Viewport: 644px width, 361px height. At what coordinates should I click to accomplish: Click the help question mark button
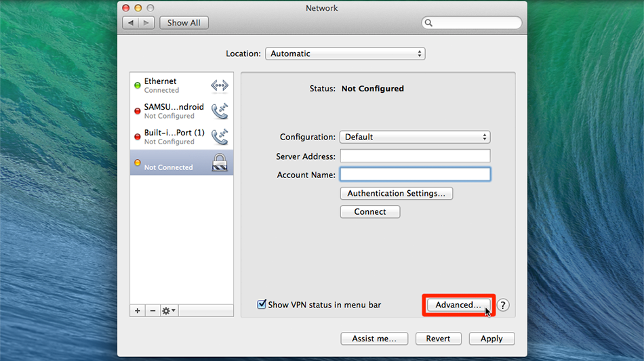coord(503,305)
